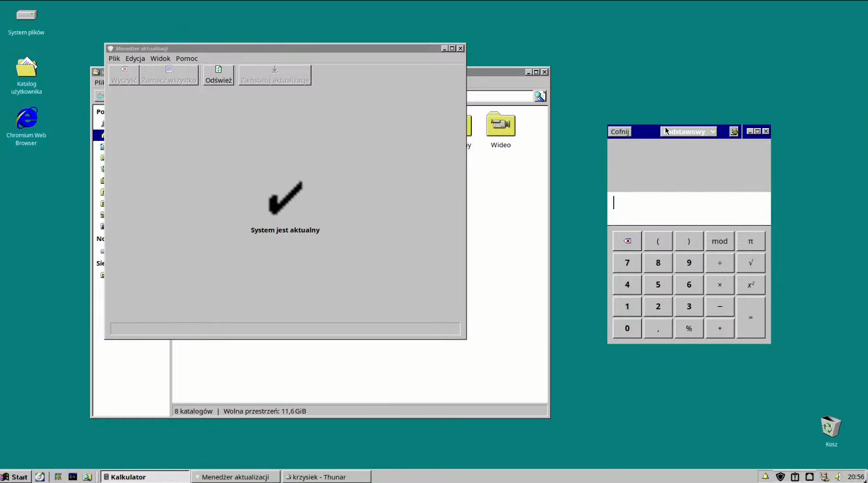
Task: Click the 5 key on the calculator
Action: [x=658, y=284]
